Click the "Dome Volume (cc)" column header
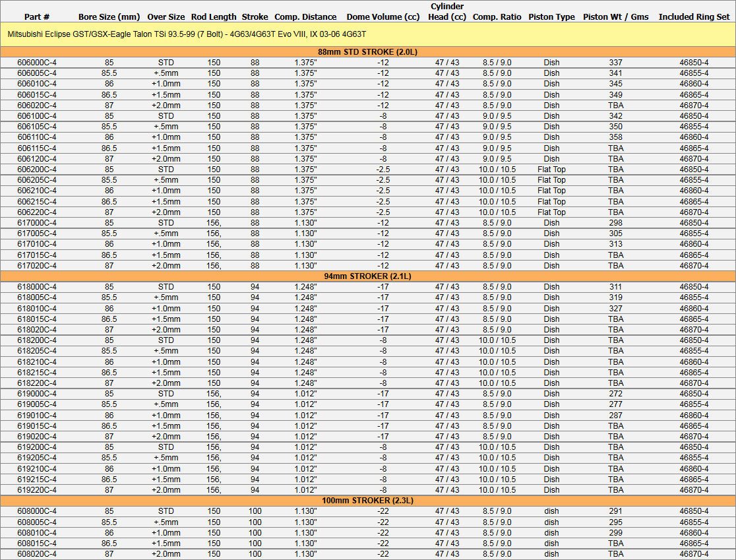 383,16
